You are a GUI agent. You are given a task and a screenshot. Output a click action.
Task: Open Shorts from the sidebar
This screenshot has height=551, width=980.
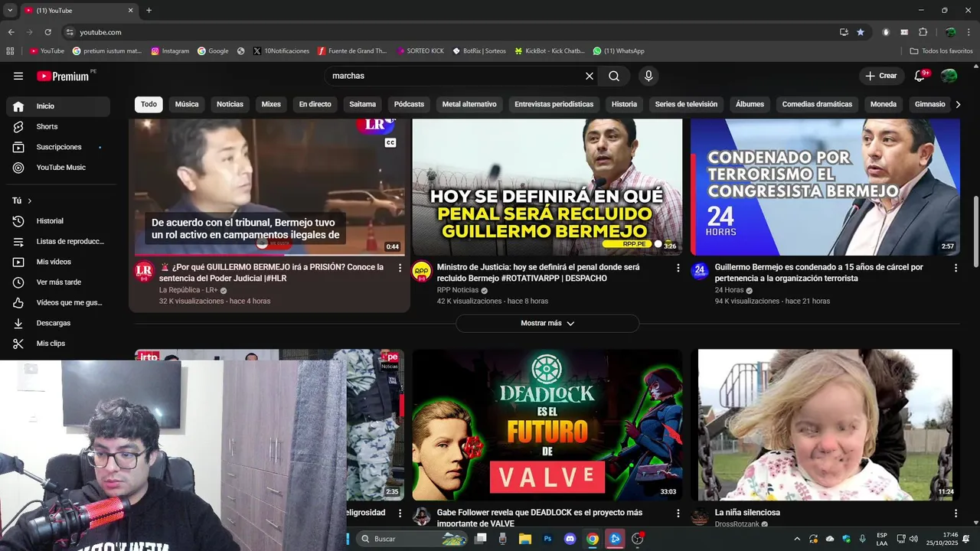58,126
